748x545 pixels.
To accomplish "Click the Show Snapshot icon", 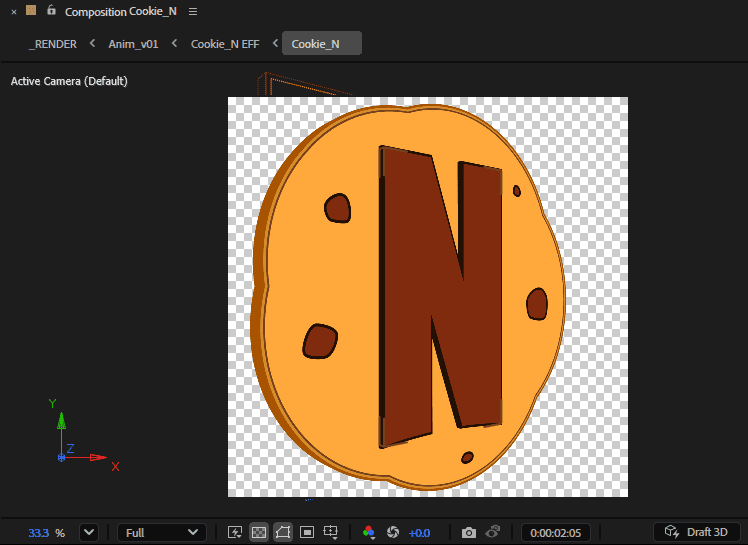I will [492, 532].
